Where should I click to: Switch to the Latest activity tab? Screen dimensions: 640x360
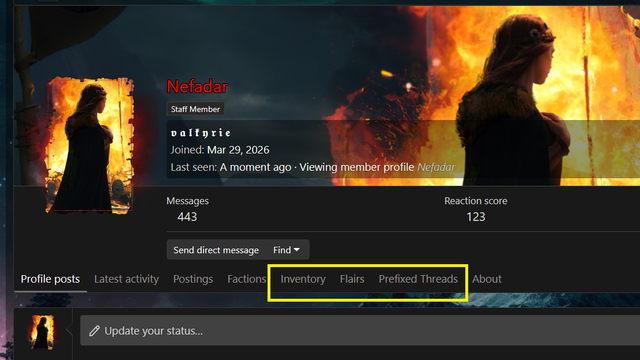[127, 279]
